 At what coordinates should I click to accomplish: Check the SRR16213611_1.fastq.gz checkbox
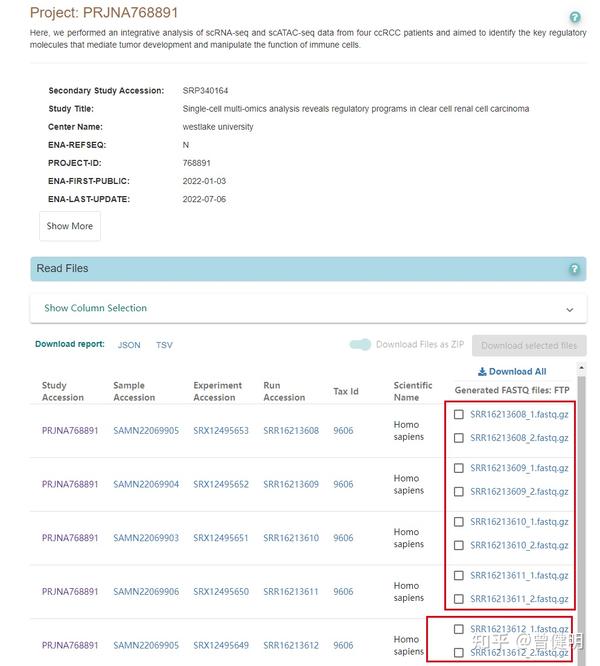pyautogui.click(x=459, y=576)
